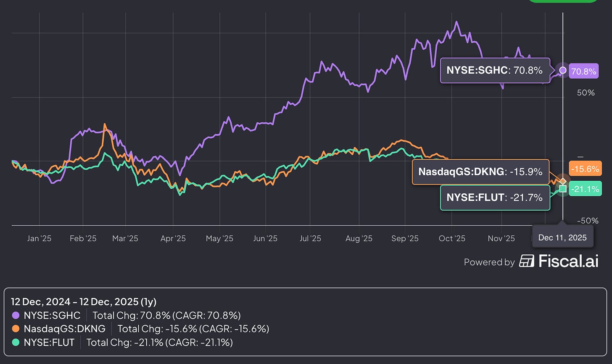Click the Feb '25 axis label
This screenshot has height=364, width=612.
pyautogui.click(x=83, y=238)
